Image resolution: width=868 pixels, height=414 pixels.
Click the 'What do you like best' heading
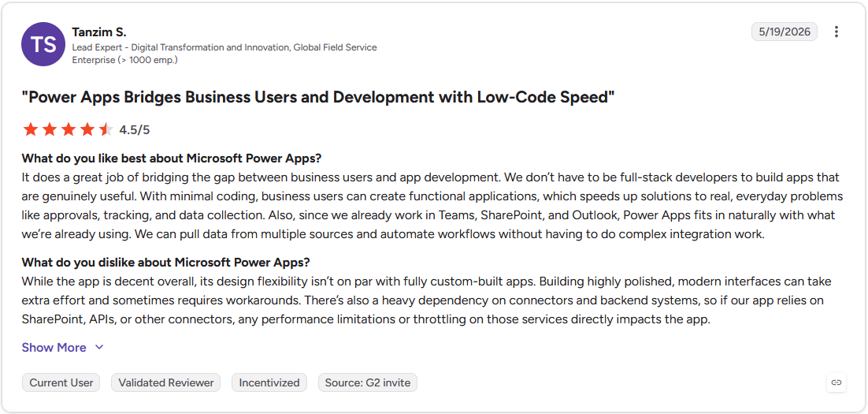tap(172, 158)
